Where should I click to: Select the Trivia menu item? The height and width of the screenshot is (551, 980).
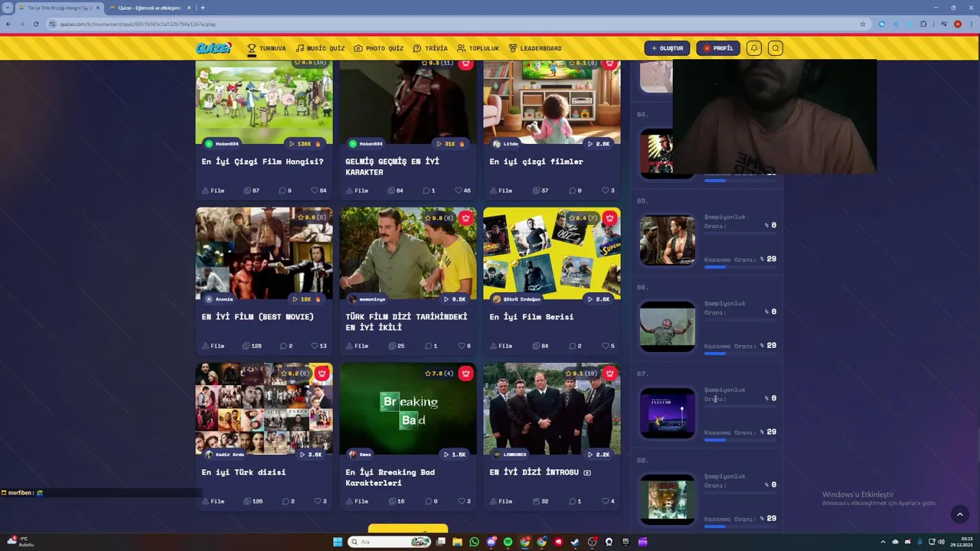click(x=430, y=48)
